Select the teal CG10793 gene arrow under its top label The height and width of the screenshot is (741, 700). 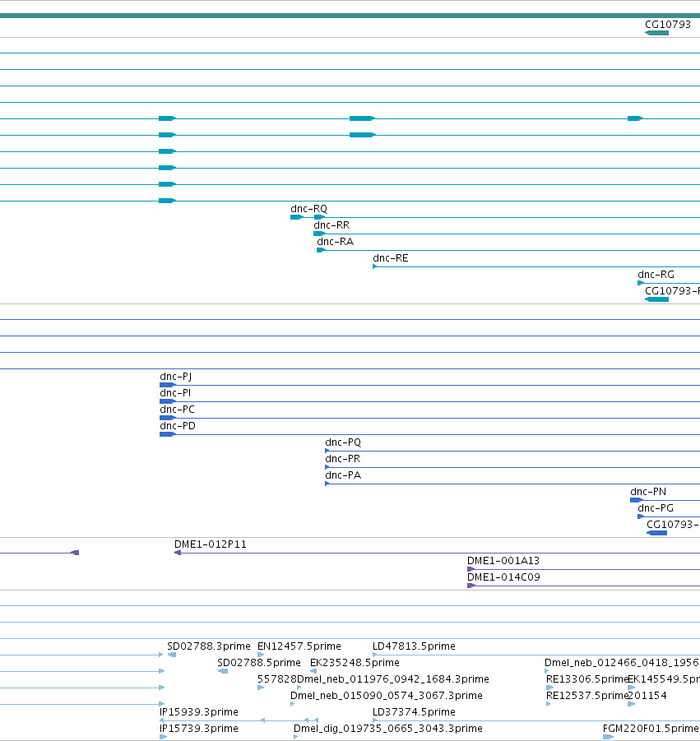[x=656, y=33]
